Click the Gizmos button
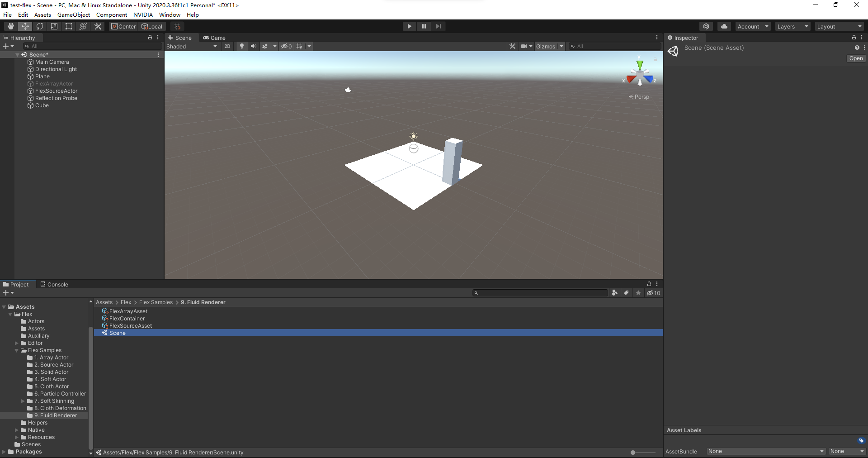 [546, 46]
